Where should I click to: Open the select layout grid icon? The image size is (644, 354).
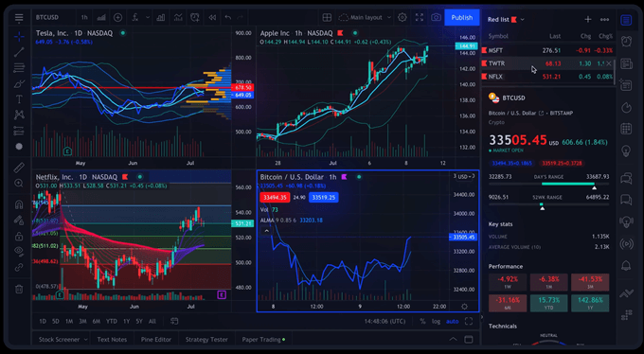coord(327,18)
